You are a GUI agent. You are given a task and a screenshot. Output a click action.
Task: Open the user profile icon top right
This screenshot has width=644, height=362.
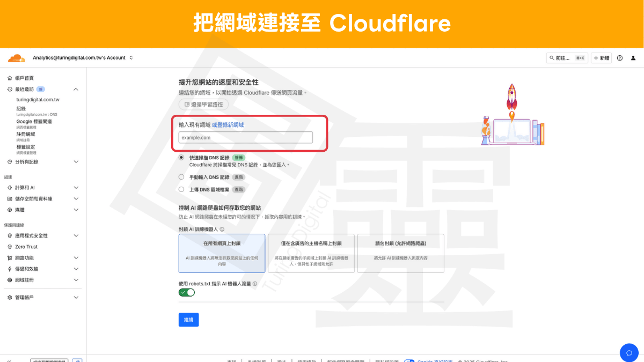(633, 57)
